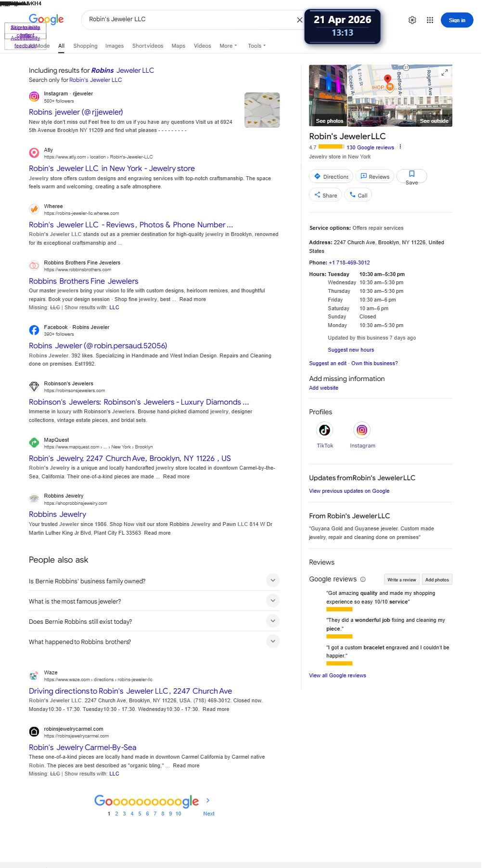Open more options beside Google reviews count

[400, 147]
